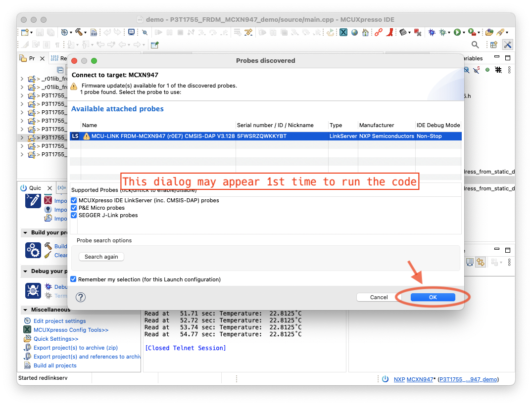Click the help question mark icon in dialog
The height and width of the screenshot is (406, 532).
click(x=80, y=297)
